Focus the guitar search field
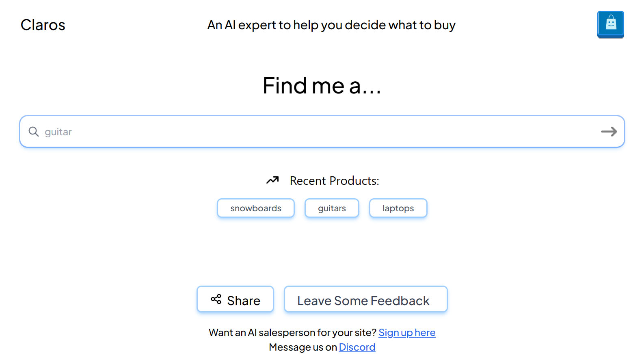Screen dimensions: 644x362 (x=317, y=132)
